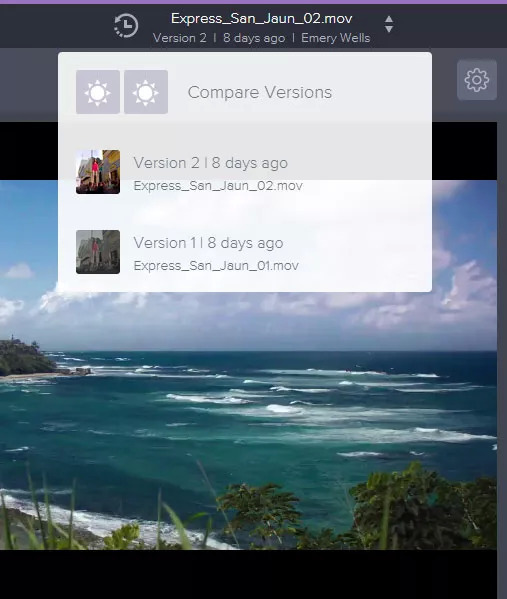Select the second compare slot placeholder

pyautogui.click(x=146, y=92)
